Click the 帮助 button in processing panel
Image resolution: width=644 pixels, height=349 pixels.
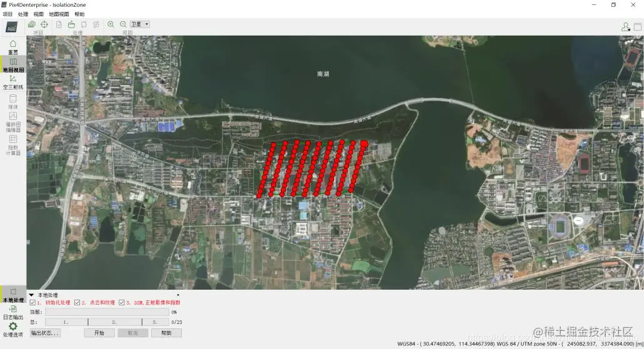(x=166, y=333)
